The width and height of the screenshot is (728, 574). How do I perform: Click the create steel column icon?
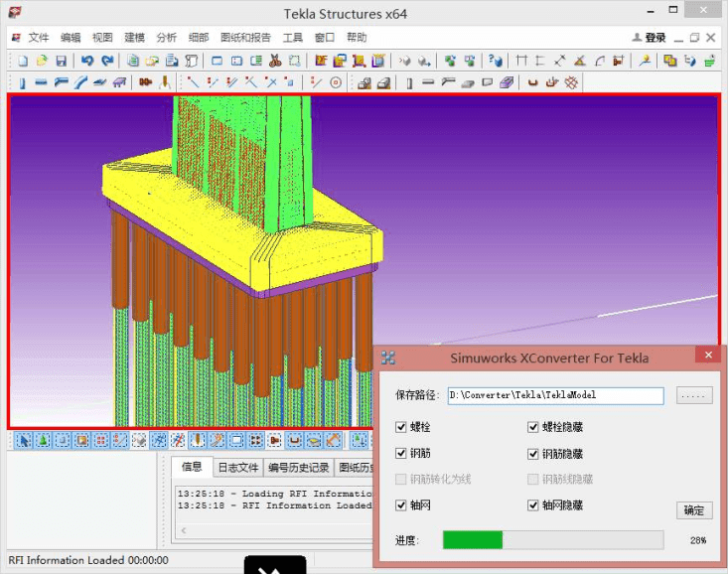click(x=22, y=83)
